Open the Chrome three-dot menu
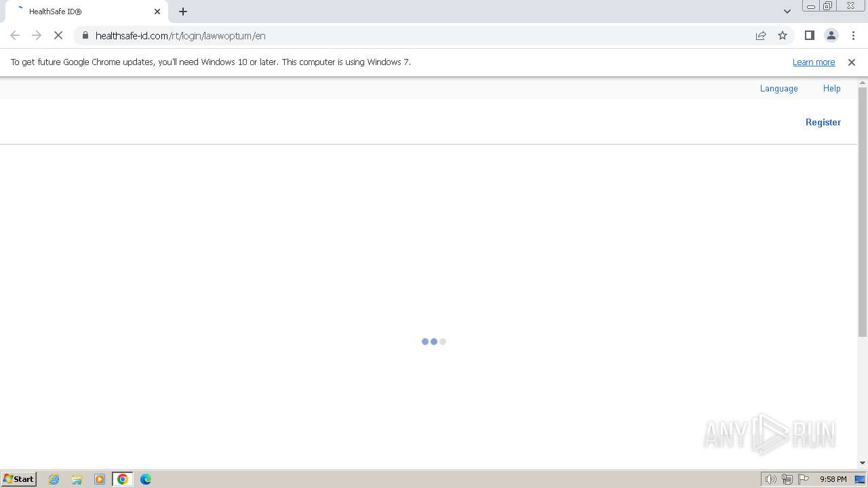The height and width of the screenshot is (488, 868). (x=853, y=35)
